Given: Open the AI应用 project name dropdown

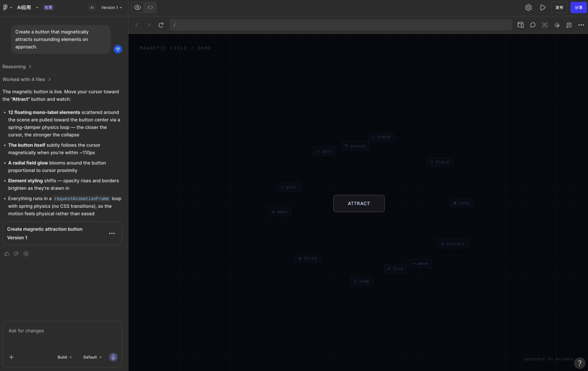Looking at the screenshot, I should pos(27,8).
